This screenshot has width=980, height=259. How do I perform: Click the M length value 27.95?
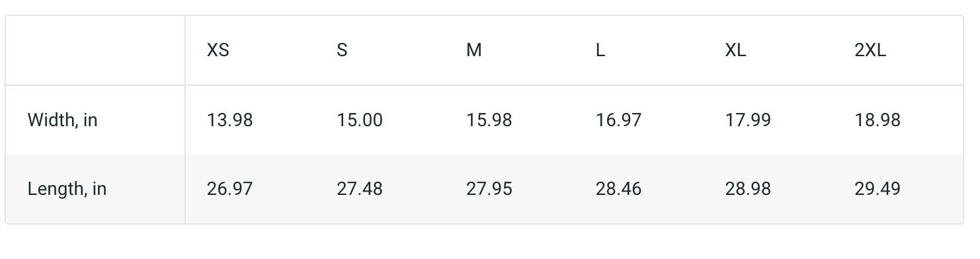[x=489, y=189]
